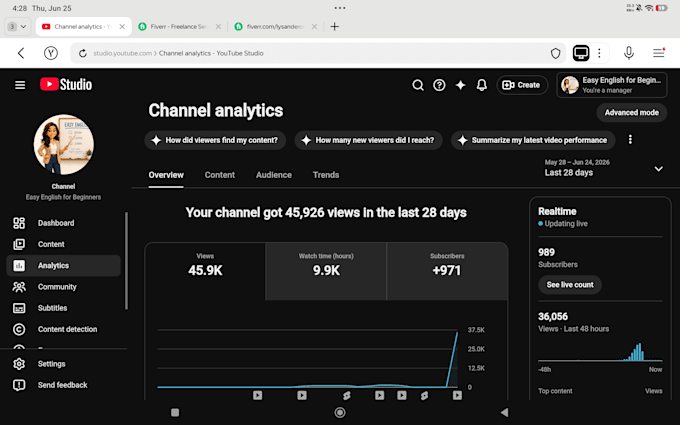Open the tab count dropdown showing 3
The width and height of the screenshot is (680, 425).
[17, 26]
